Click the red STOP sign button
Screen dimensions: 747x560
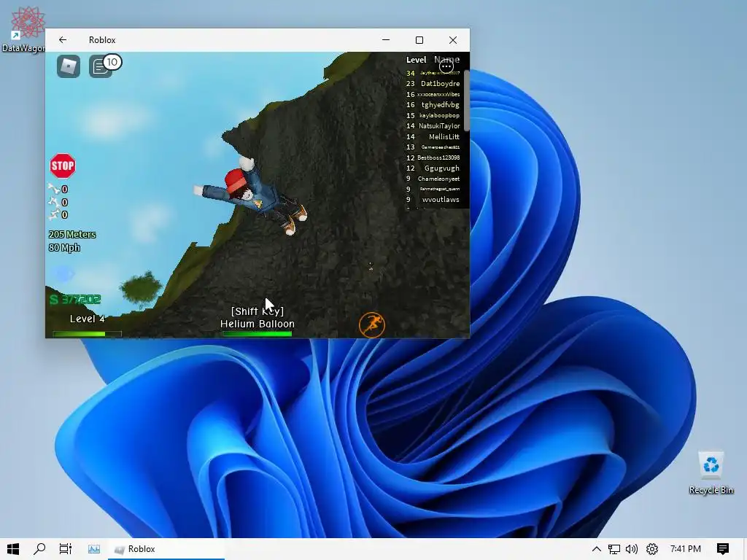pyautogui.click(x=63, y=166)
